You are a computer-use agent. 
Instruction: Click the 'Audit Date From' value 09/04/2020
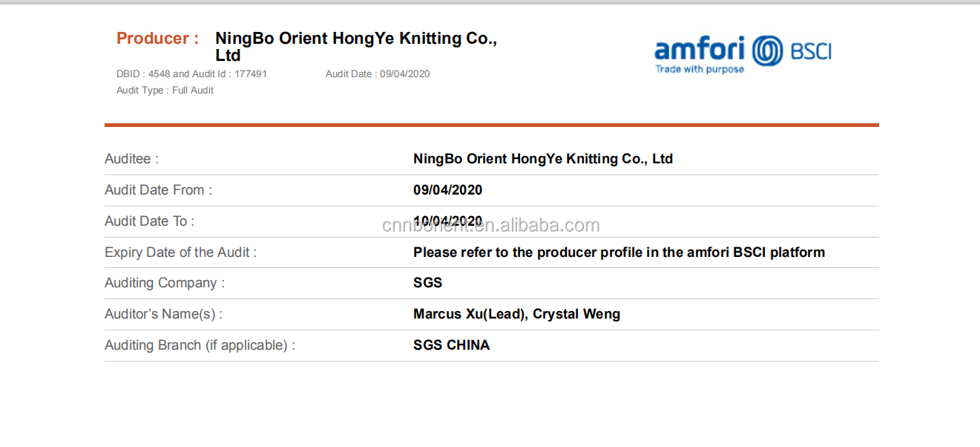447,190
